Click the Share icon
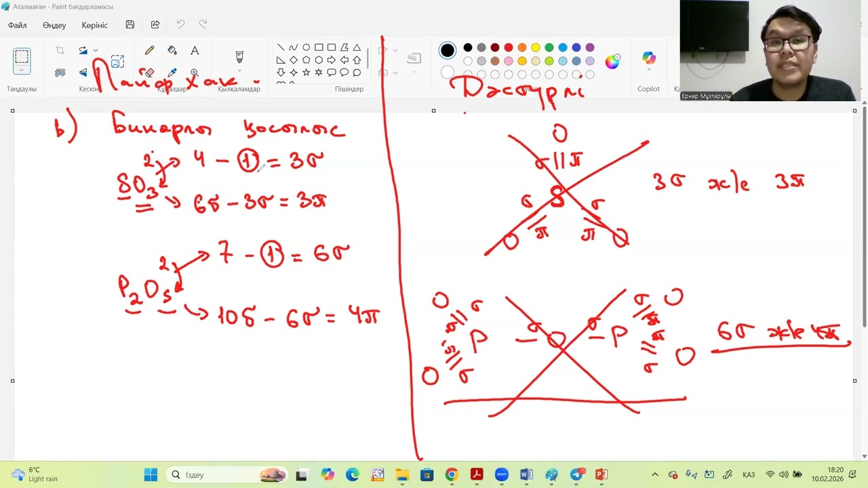The image size is (868, 488). 155,24
